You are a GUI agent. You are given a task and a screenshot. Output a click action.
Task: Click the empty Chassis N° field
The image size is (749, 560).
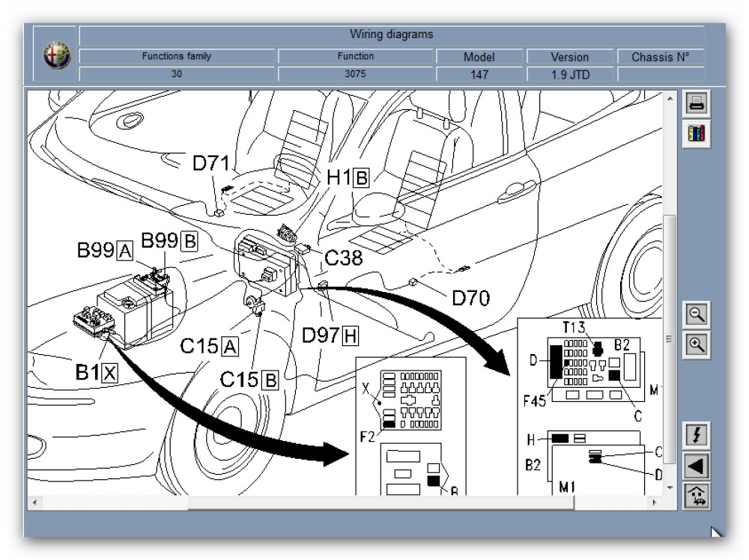pos(660,74)
